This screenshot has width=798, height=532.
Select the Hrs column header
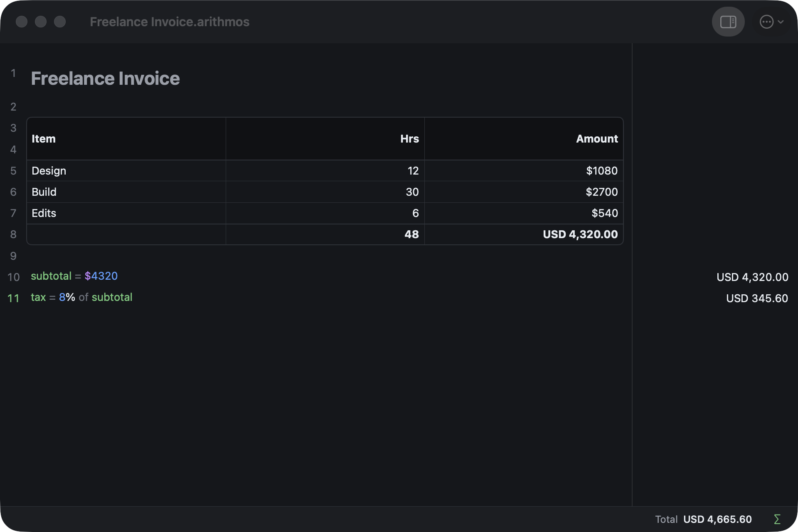coord(325,139)
